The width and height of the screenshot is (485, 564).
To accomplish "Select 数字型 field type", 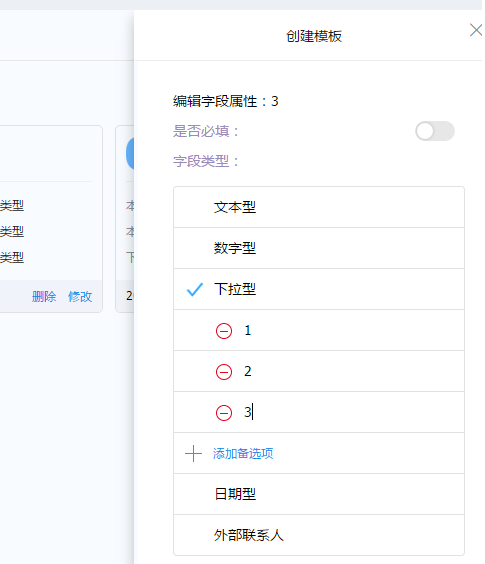I will (319, 248).
